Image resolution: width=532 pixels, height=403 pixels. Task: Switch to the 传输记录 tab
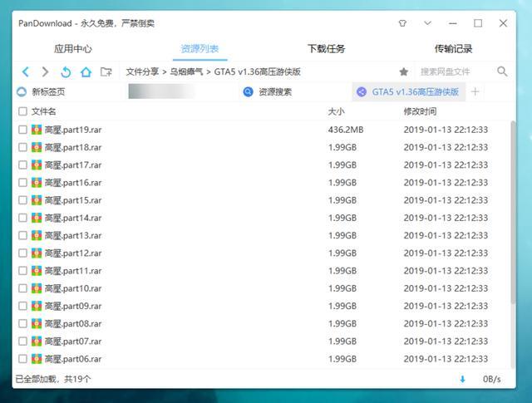click(453, 49)
